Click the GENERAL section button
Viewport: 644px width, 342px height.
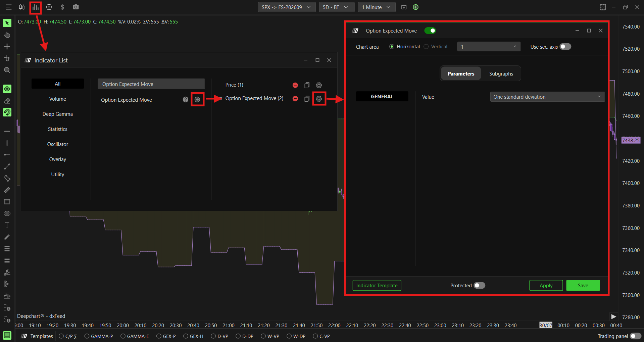point(382,96)
